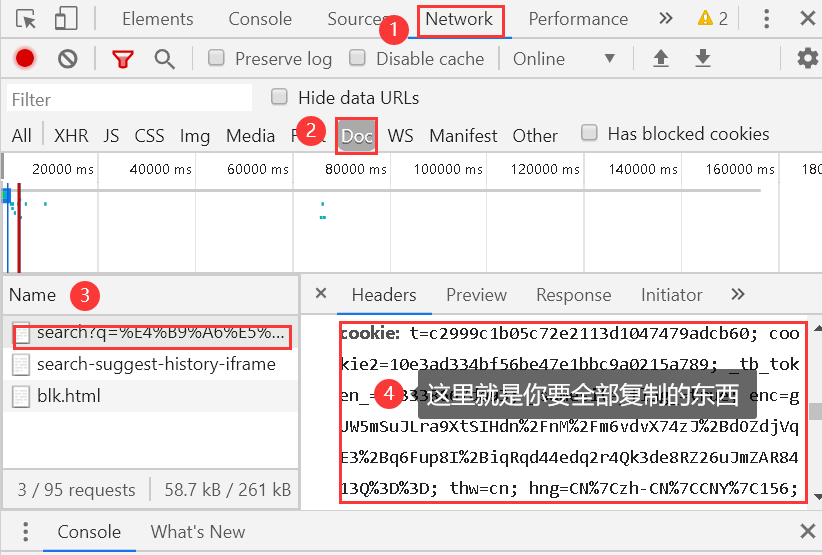This screenshot has width=822, height=555.
Task: Select the blk.html request
Action: [150, 396]
